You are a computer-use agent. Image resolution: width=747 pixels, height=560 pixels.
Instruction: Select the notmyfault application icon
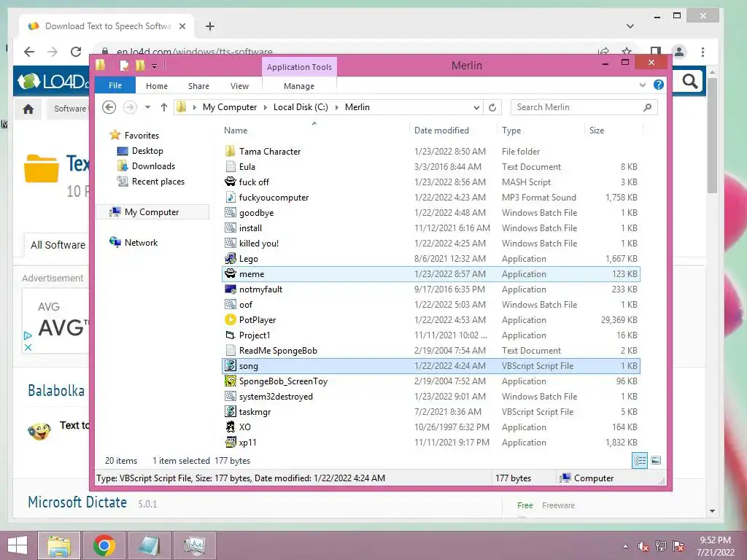(x=230, y=289)
